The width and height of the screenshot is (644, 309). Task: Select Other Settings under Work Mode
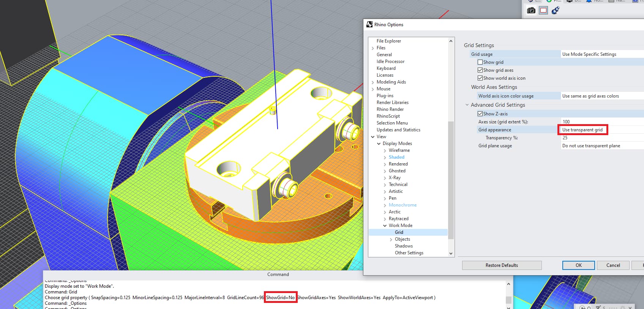(x=409, y=253)
